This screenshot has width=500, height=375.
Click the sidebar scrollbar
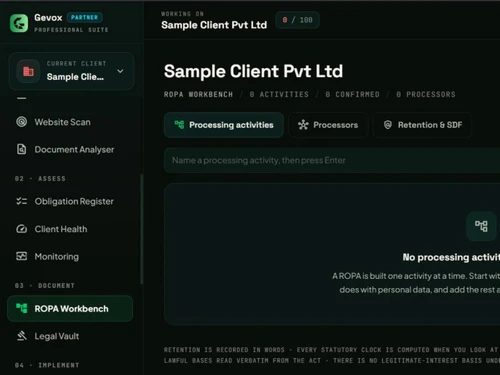tap(142, 229)
